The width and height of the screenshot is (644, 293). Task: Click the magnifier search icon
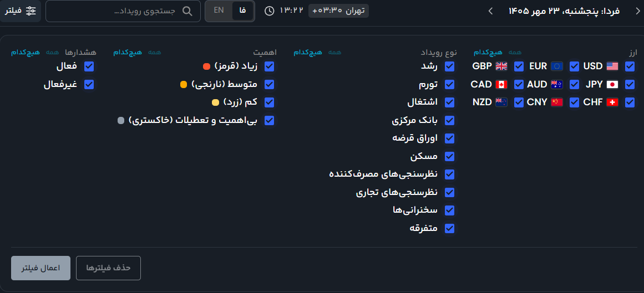tap(187, 11)
